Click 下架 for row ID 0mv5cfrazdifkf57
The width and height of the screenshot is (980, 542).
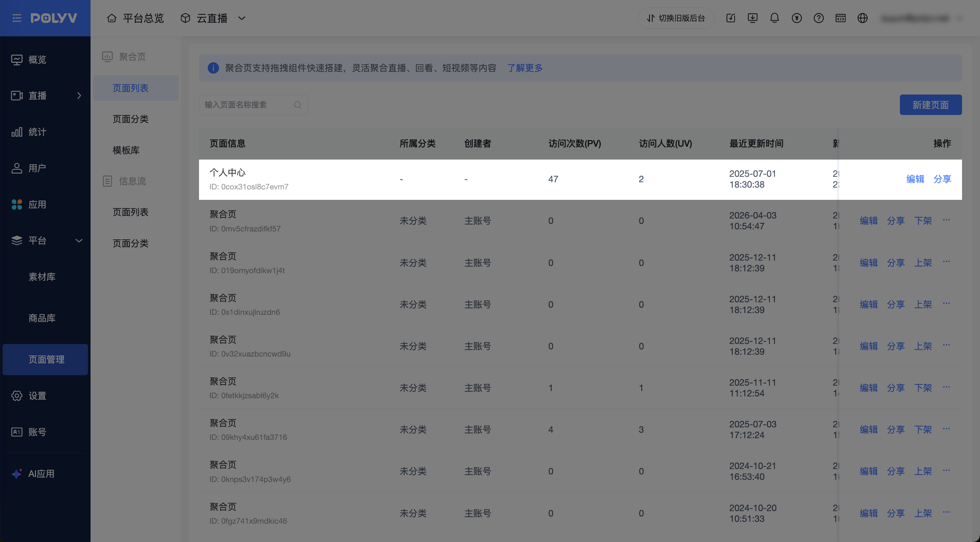923,220
